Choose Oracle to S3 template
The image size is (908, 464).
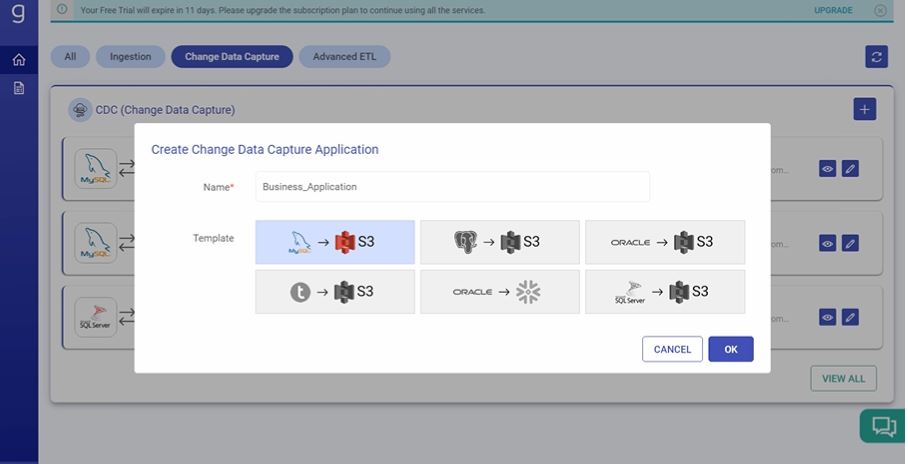[x=665, y=242]
